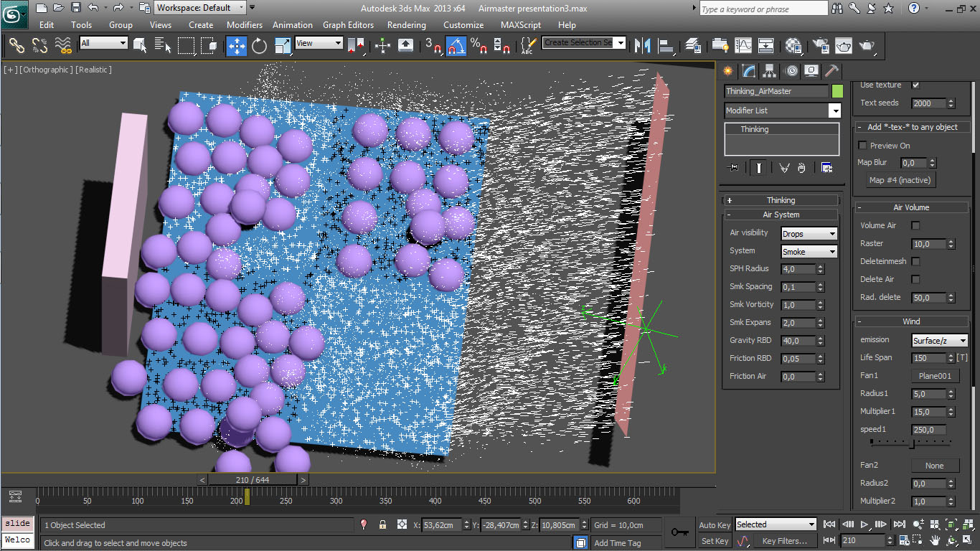Enable the Preview On checkbox

[x=863, y=146]
